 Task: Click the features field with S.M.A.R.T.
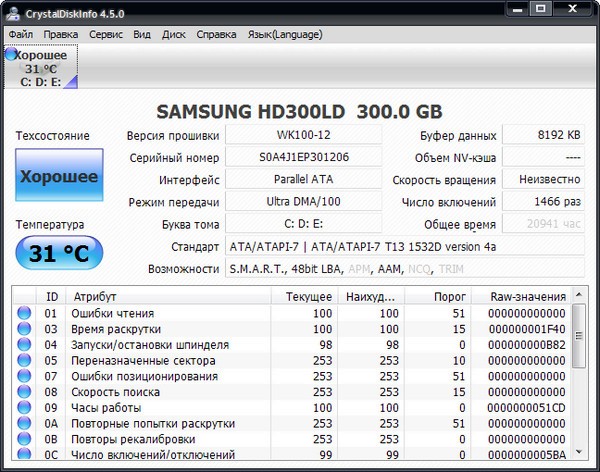(x=405, y=268)
